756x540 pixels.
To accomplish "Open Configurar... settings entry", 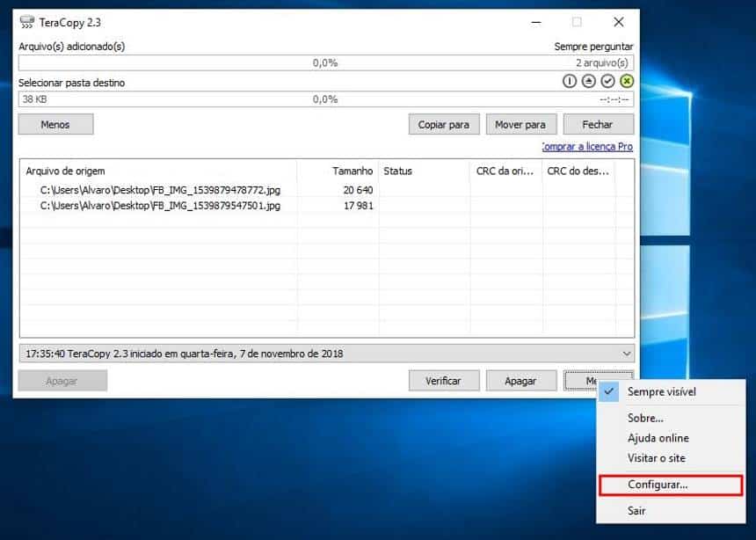I will point(671,485).
